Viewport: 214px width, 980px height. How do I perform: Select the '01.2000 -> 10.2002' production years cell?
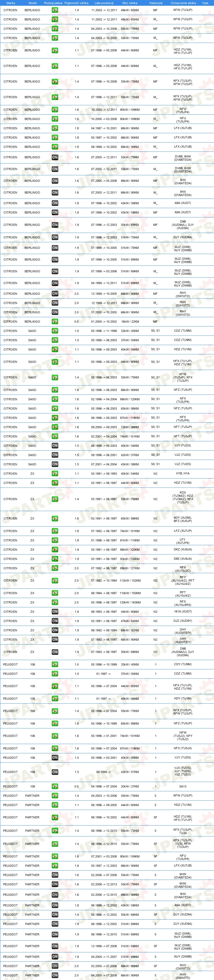pyautogui.click(x=104, y=322)
